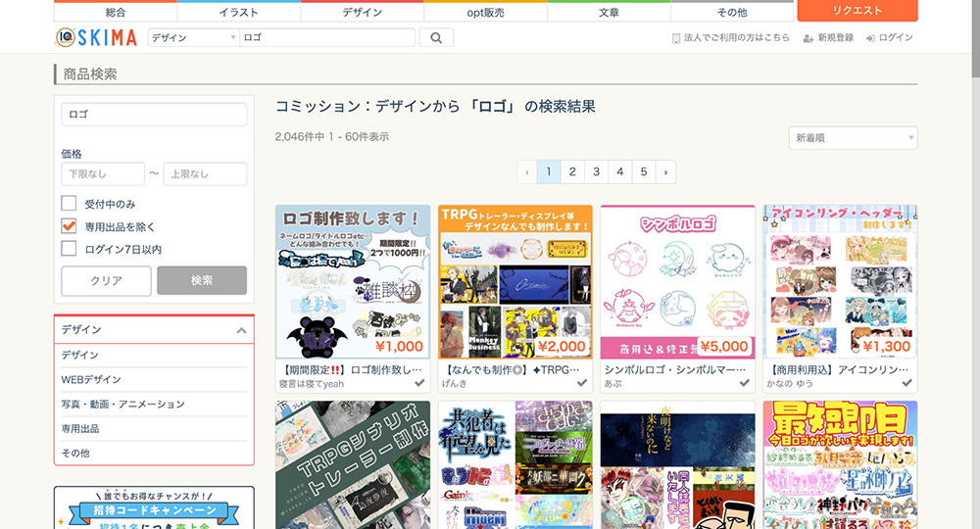Click the 新規登録 user registration icon
The height and width of the screenshot is (529, 980).
(808, 38)
